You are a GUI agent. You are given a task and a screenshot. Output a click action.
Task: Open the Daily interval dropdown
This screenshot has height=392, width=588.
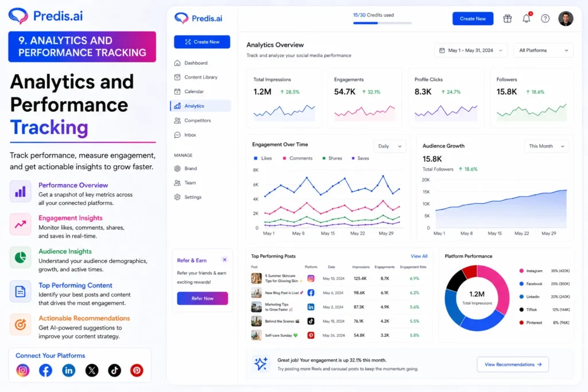390,146
